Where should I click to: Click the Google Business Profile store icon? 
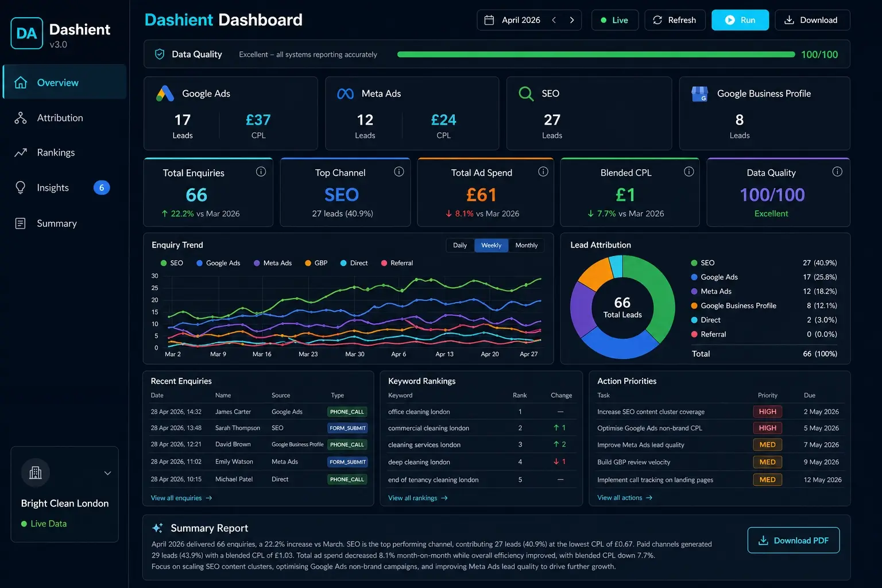point(700,94)
